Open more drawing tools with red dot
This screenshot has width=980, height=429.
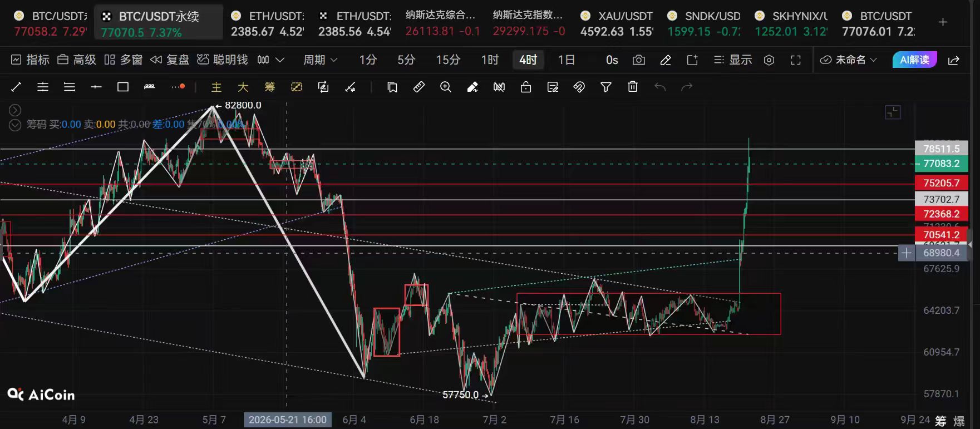[x=178, y=87]
